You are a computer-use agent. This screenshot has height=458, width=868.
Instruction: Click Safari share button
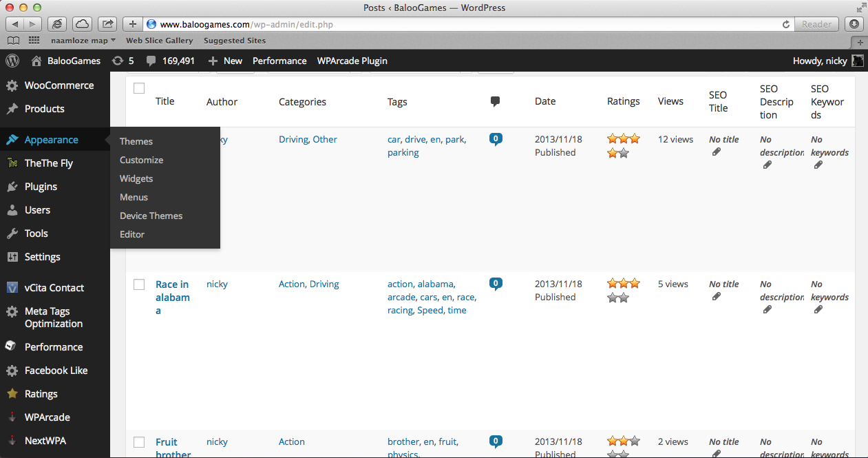coord(108,24)
